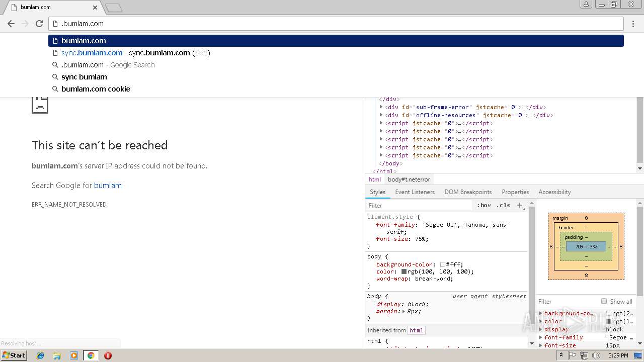Click the bumlam search link
This screenshot has height=362, width=644.
(x=108, y=186)
